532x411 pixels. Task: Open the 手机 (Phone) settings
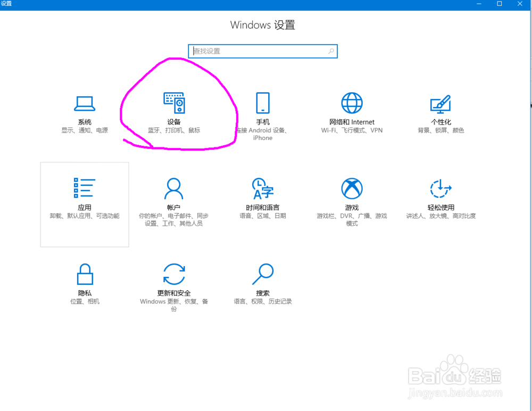[262, 112]
